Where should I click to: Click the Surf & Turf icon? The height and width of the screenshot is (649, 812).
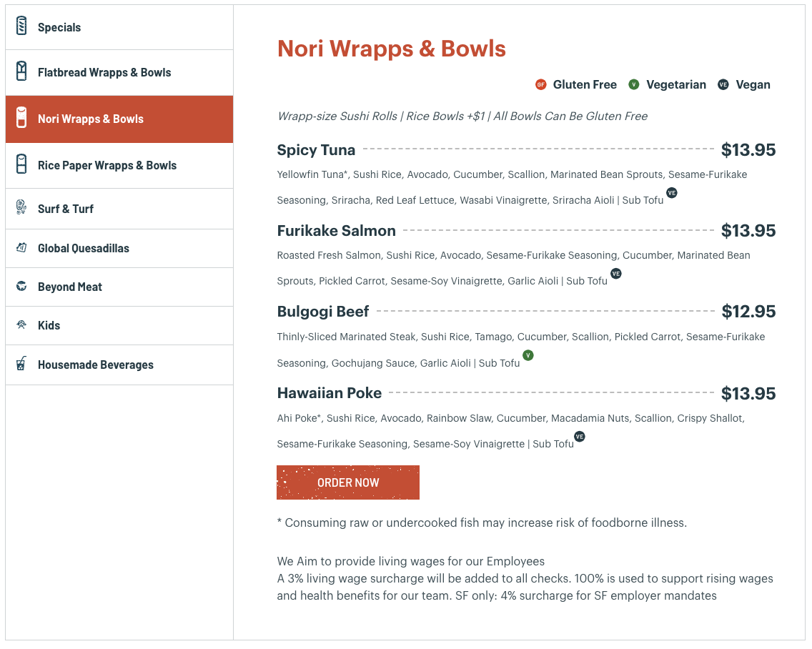point(21,208)
